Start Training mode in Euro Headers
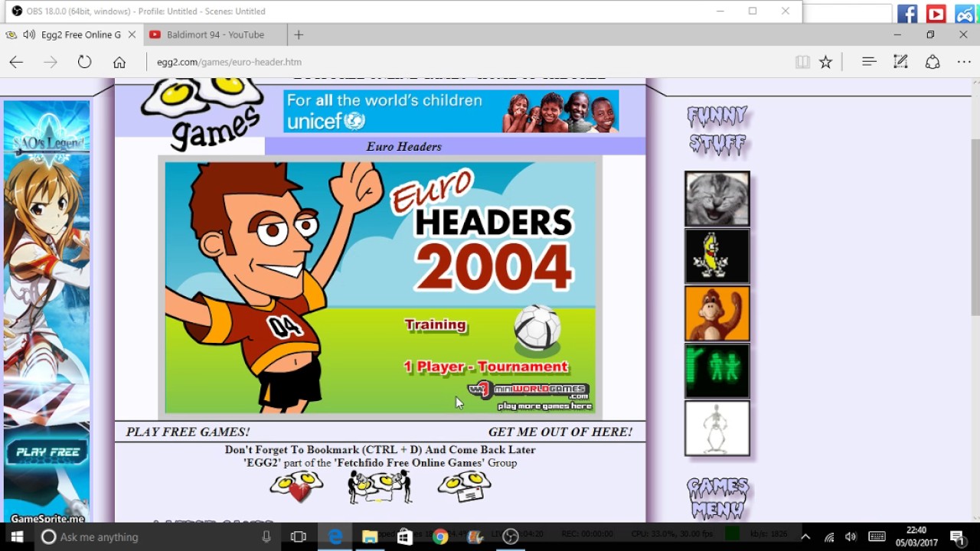 (435, 324)
